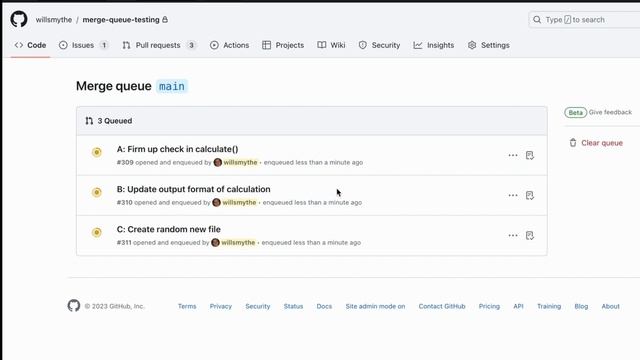Click the 3 Queued pull request icon

point(89,121)
